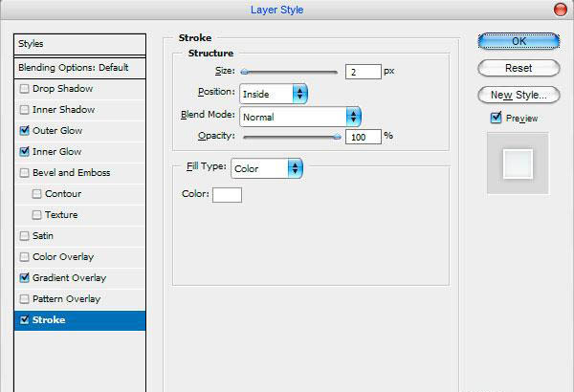Open the Position dropdown showing Inside

(274, 94)
